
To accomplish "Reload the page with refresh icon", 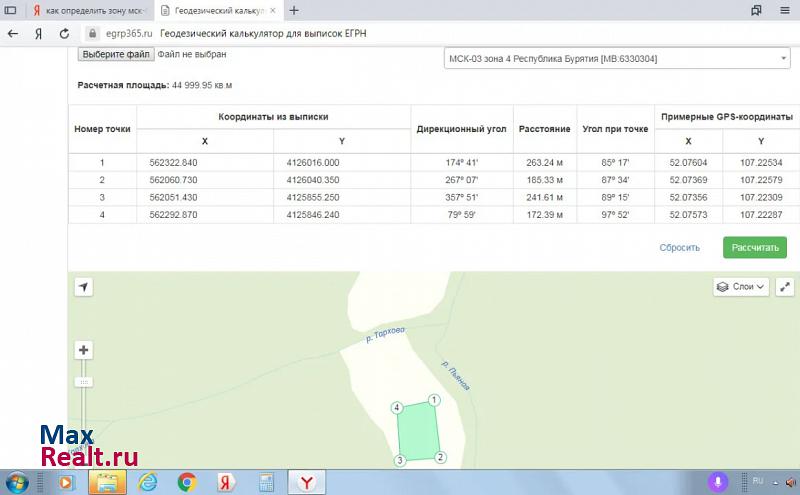I will (64, 33).
